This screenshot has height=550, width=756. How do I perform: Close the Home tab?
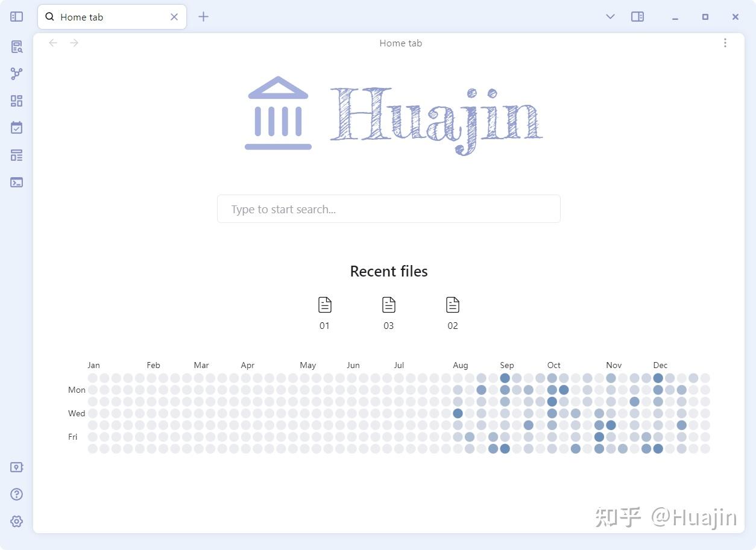tap(174, 17)
